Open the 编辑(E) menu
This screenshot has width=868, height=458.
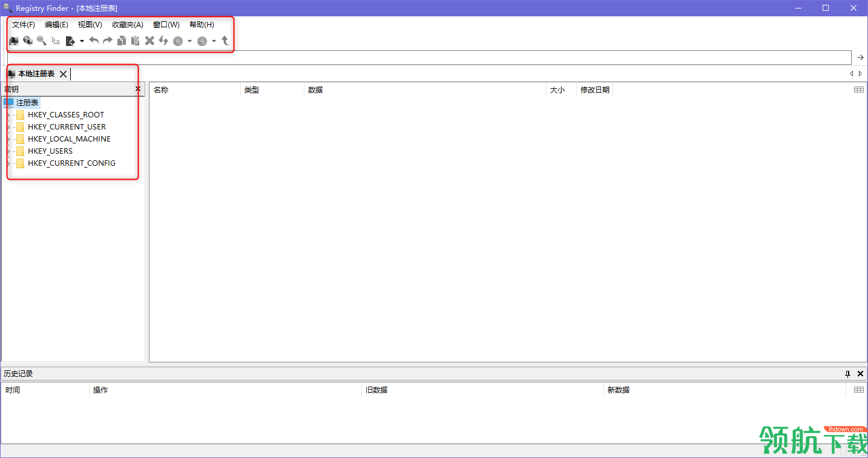point(56,25)
